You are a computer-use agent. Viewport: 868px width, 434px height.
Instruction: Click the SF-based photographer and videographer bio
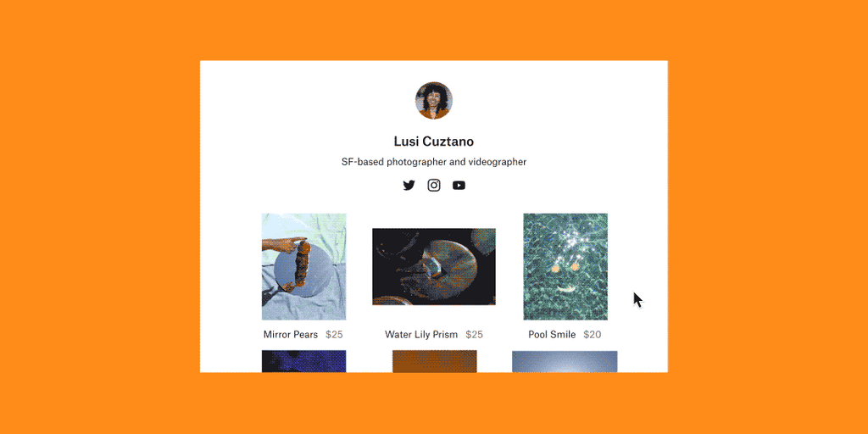click(x=434, y=162)
